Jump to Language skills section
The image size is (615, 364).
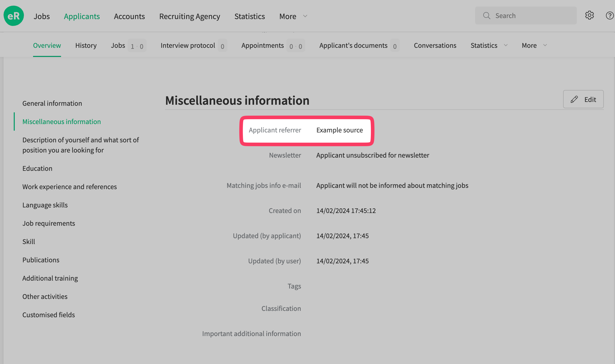(x=45, y=205)
